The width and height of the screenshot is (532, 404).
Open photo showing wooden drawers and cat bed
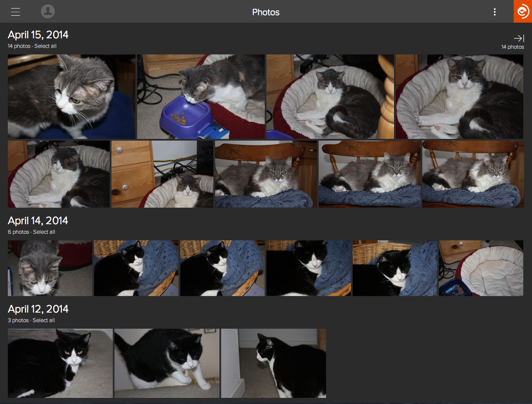(162, 174)
